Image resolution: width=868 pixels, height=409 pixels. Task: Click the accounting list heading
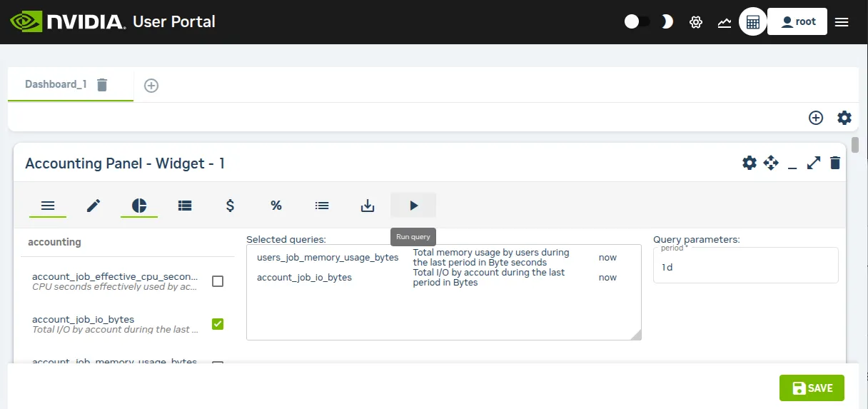[x=54, y=242]
